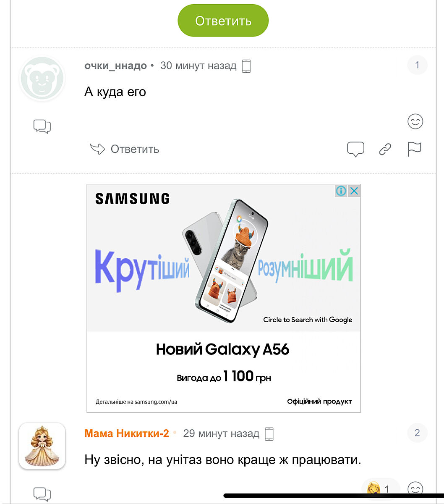Click comment number 1 badge
The height and width of the screenshot is (504, 444).
point(417,65)
